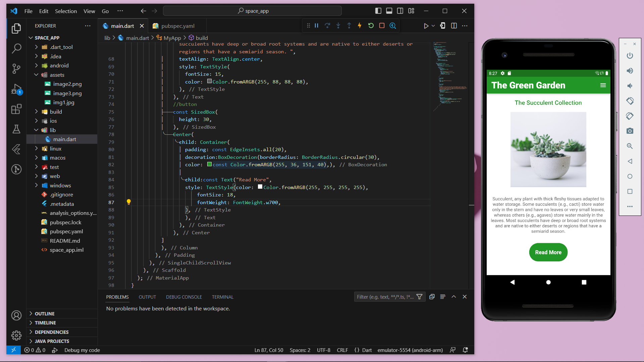Click the problems filter input field
Screen dimensions: 644x362
coord(385,297)
